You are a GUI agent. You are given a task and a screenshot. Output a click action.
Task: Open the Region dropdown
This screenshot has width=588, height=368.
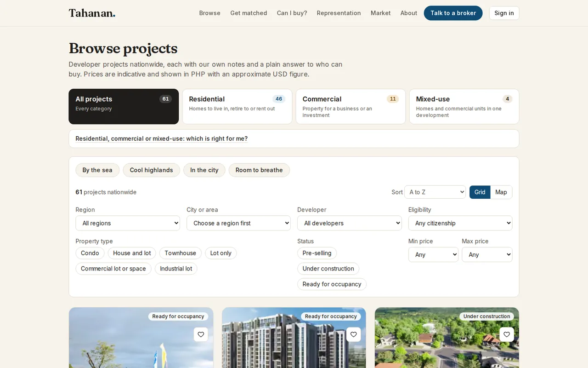128,223
